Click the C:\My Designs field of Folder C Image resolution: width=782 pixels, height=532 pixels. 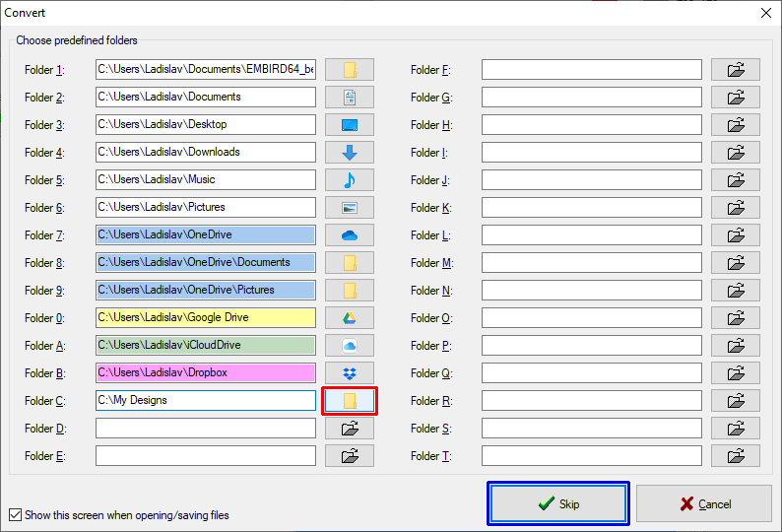click(x=206, y=401)
